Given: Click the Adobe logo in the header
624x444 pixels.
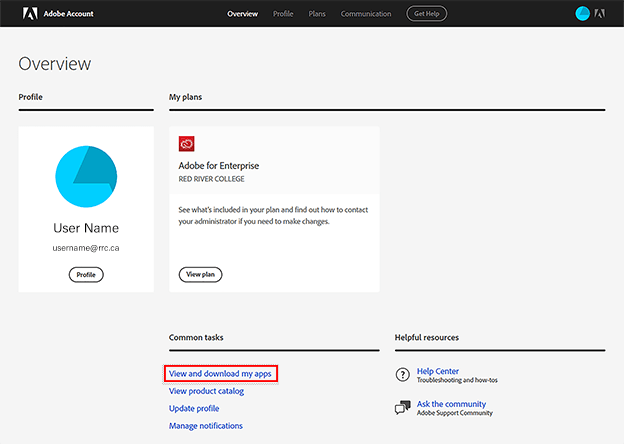Looking at the screenshot, I should tap(30, 14).
